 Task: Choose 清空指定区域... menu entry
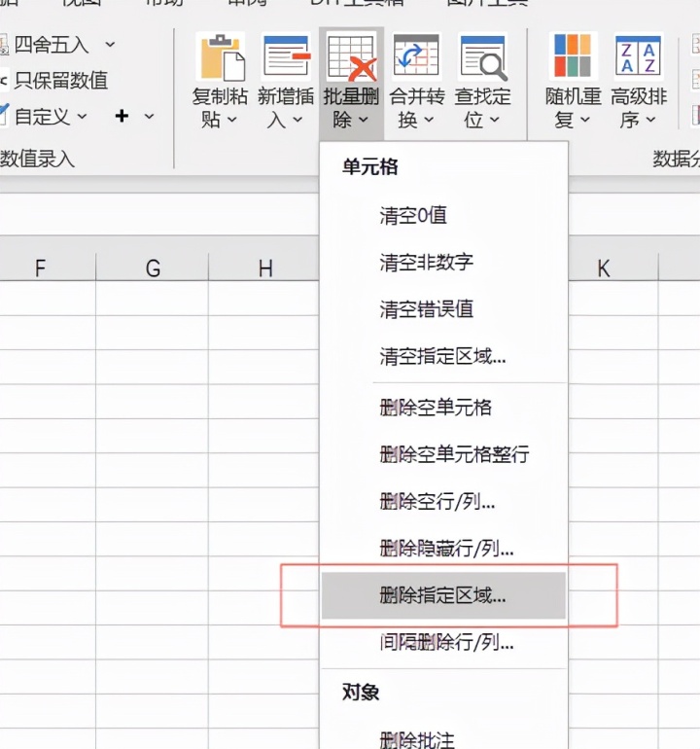pyautogui.click(x=443, y=356)
